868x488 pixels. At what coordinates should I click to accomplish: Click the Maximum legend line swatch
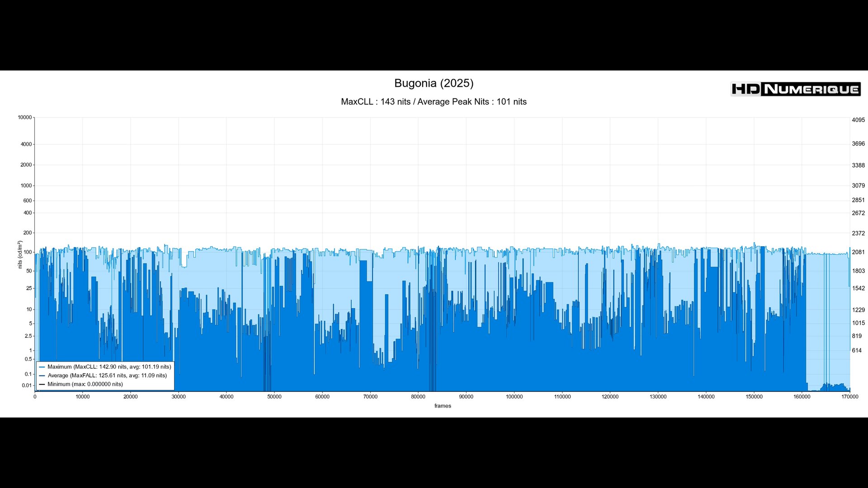point(42,367)
